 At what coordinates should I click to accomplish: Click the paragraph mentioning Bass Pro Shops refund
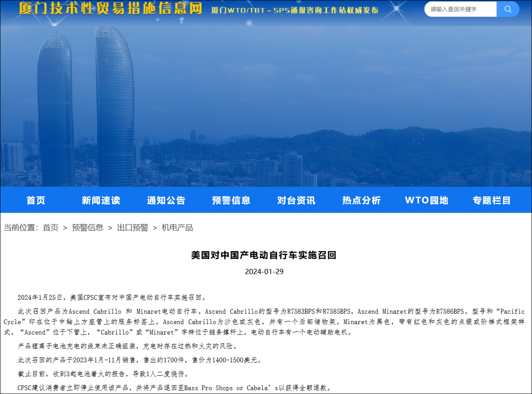[x=174, y=388]
